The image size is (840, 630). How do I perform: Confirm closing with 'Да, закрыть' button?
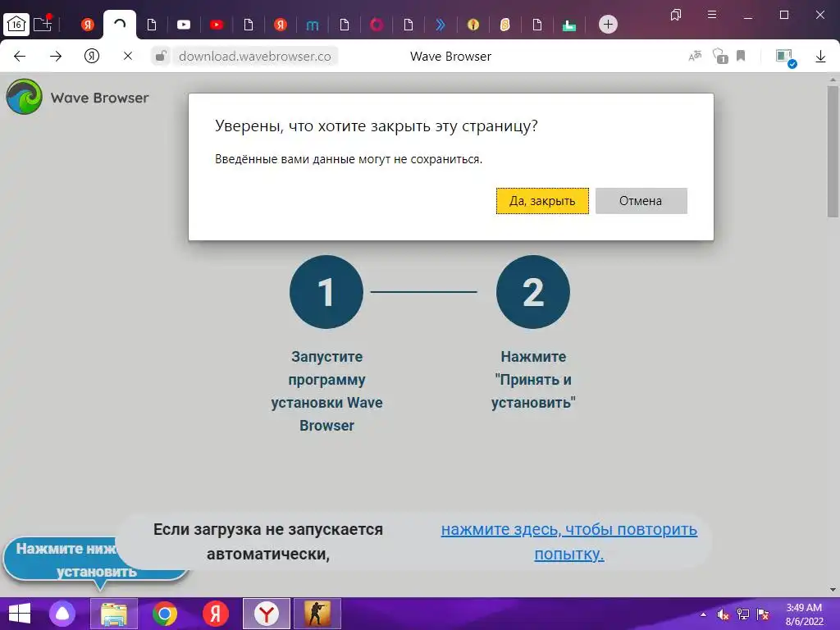[x=542, y=201]
